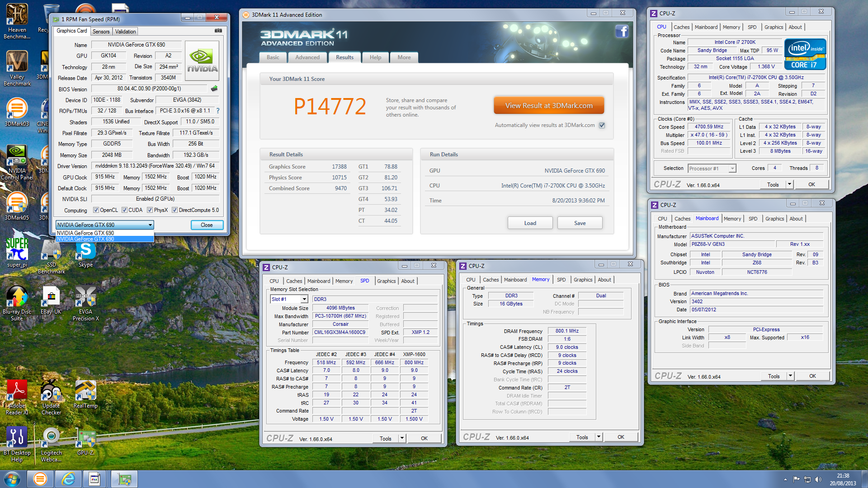Open Advanced tab in 3DMark 11

pyautogui.click(x=307, y=57)
